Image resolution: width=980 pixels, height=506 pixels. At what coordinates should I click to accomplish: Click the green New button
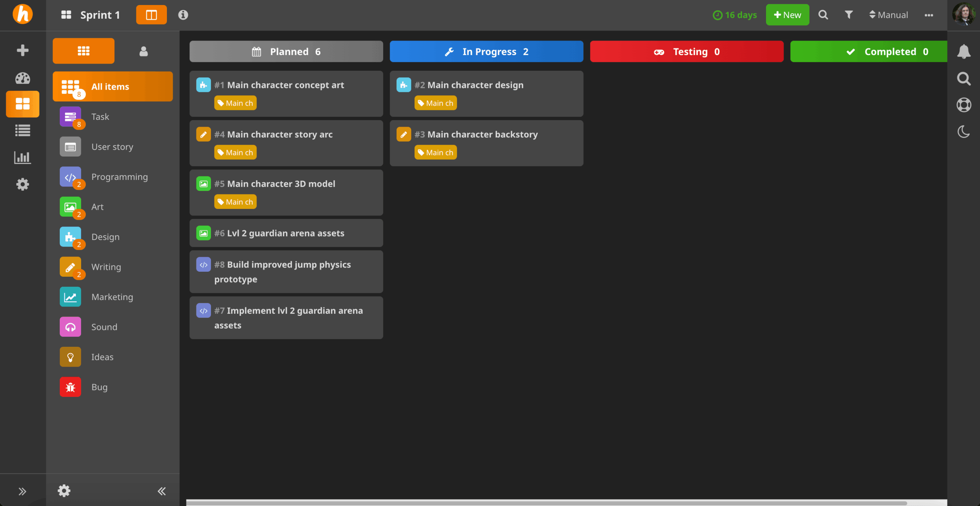pyautogui.click(x=787, y=15)
